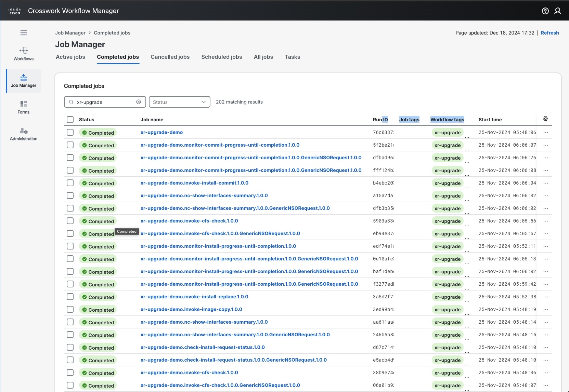This screenshot has height=392, width=569.
Task: Open row actions for run 5903a33
Action: pyautogui.click(x=546, y=221)
